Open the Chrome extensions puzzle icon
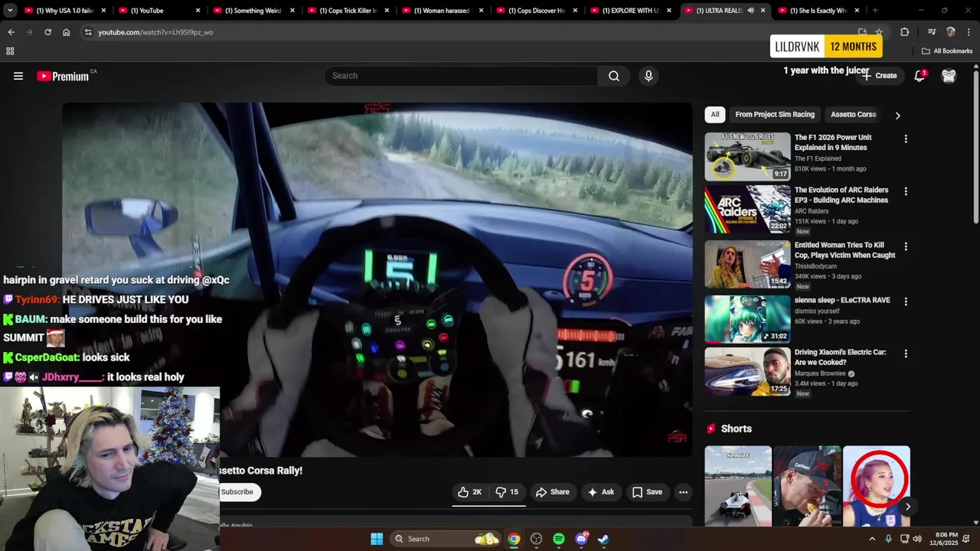This screenshot has height=551, width=980. tap(904, 32)
